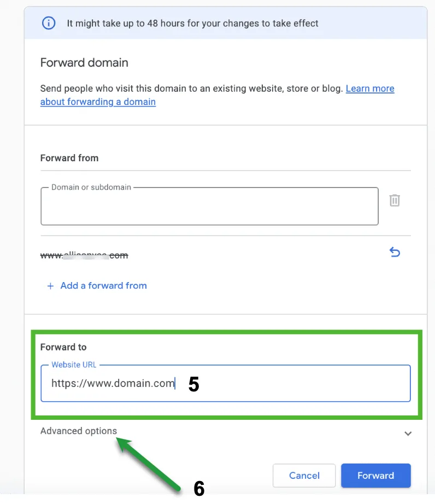Confirm with the blue Forward button
The image size is (435, 504).
point(376,476)
